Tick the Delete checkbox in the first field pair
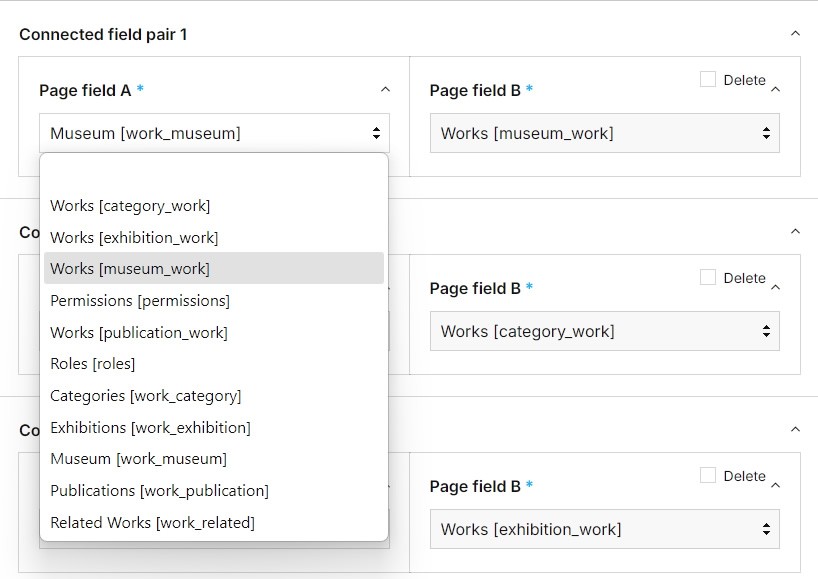Screen dimensions: 818x579 708,80
